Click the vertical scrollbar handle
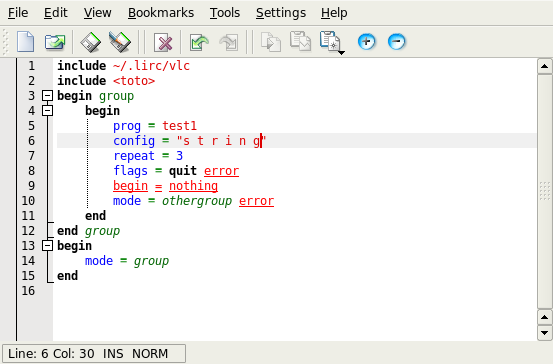Image resolution: width=553 pixels, height=364 pixels. click(x=544, y=191)
